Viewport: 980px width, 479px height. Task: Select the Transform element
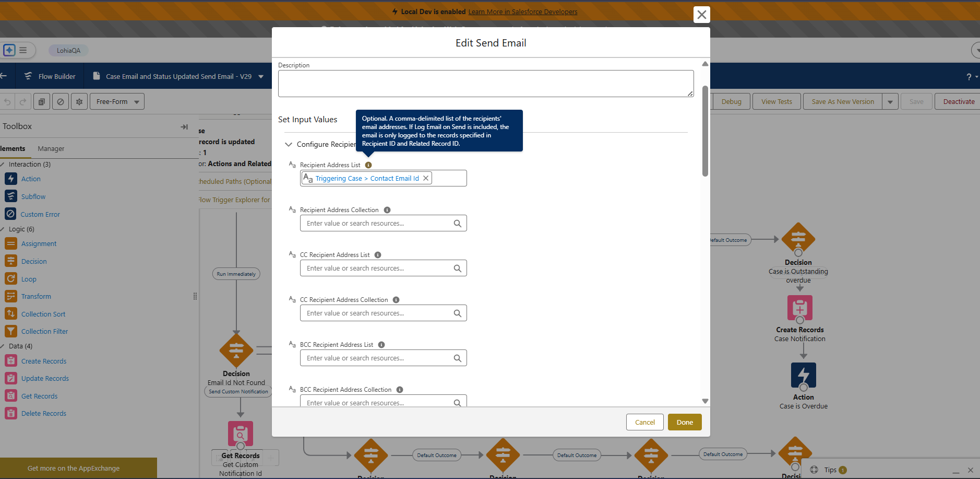35,296
